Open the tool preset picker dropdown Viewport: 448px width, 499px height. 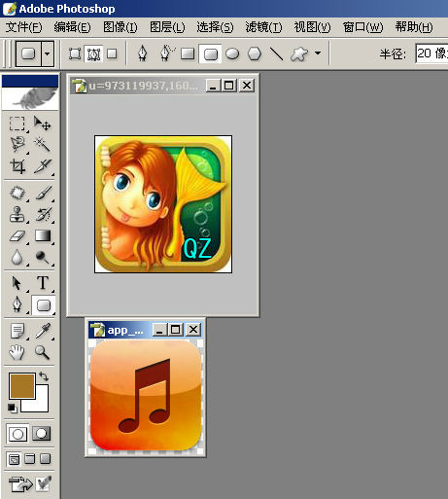point(48,53)
